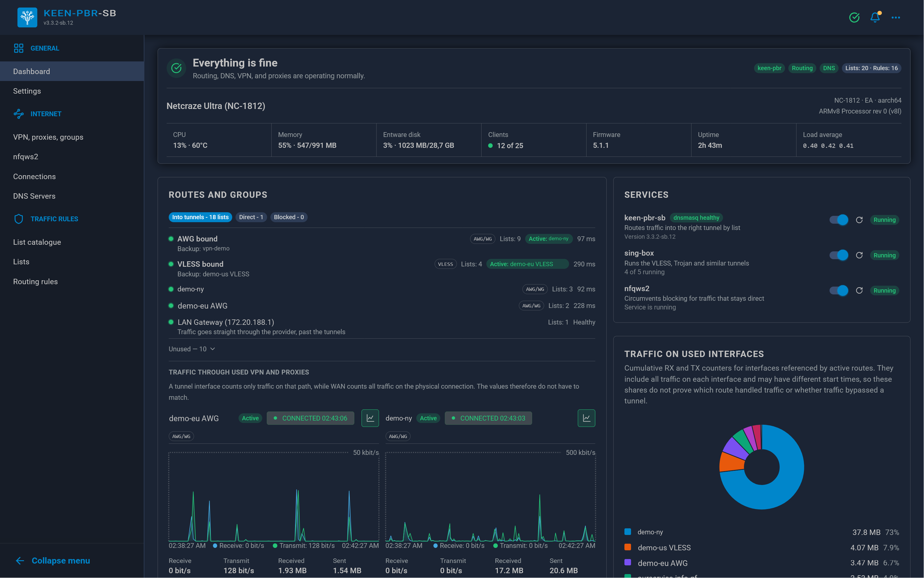Screen dimensions: 924x578
Task: Click the Lists: 20 · Rules: 16 badge
Action: click(871, 68)
